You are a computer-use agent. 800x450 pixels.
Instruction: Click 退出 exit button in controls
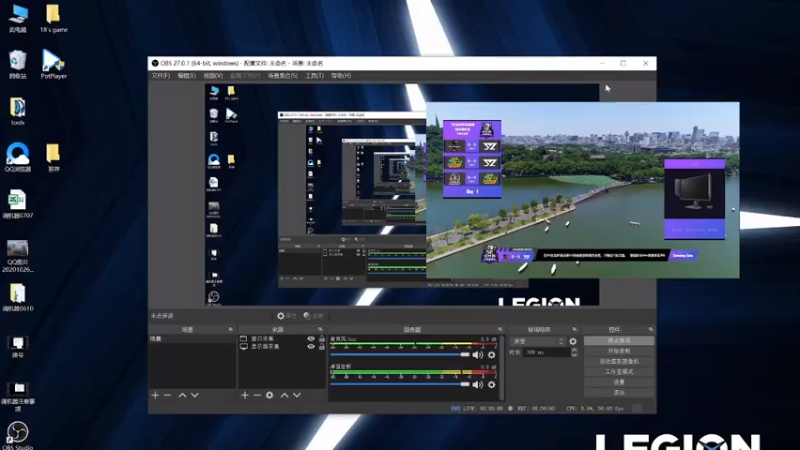point(618,393)
